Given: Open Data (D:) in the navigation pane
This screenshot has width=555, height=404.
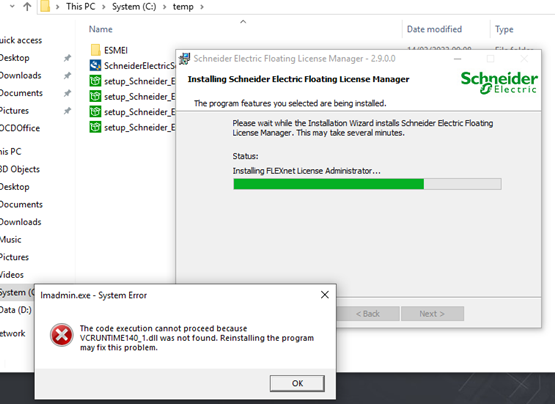Looking at the screenshot, I should coord(16,310).
